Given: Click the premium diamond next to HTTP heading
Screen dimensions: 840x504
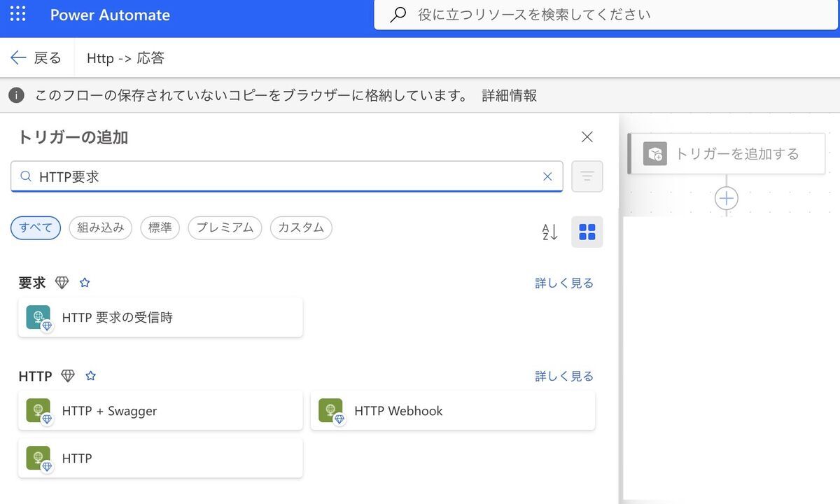Looking at the screenshot, I should point(68,376).
